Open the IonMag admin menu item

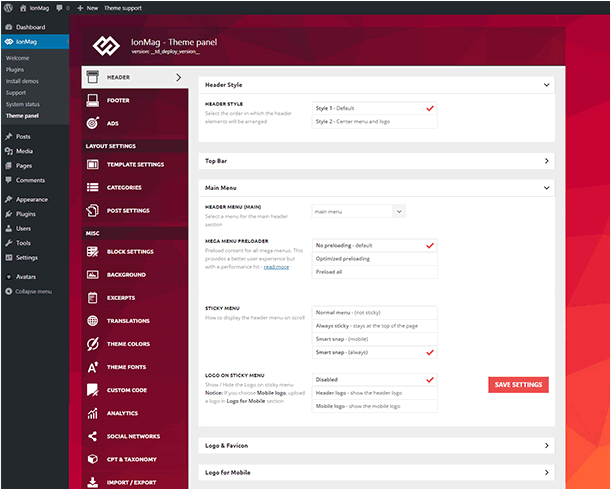click(35, 42)
